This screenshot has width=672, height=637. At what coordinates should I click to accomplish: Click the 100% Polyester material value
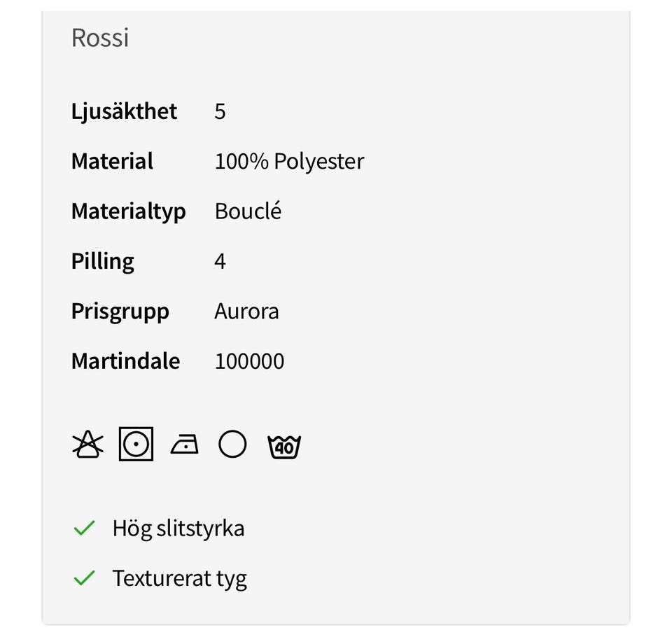click(x=289, y=162)
